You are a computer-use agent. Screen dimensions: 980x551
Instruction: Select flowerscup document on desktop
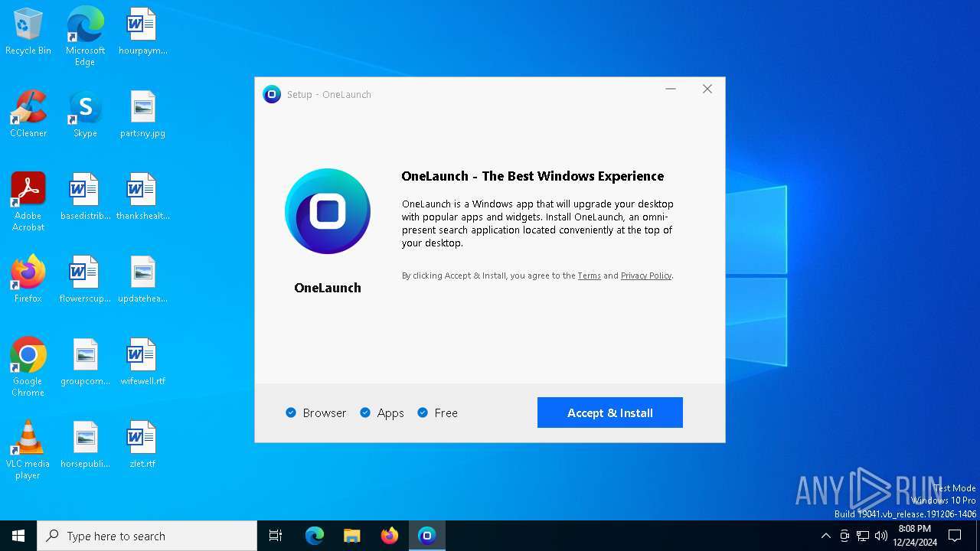pyautogui.click(x=85, y=280)
